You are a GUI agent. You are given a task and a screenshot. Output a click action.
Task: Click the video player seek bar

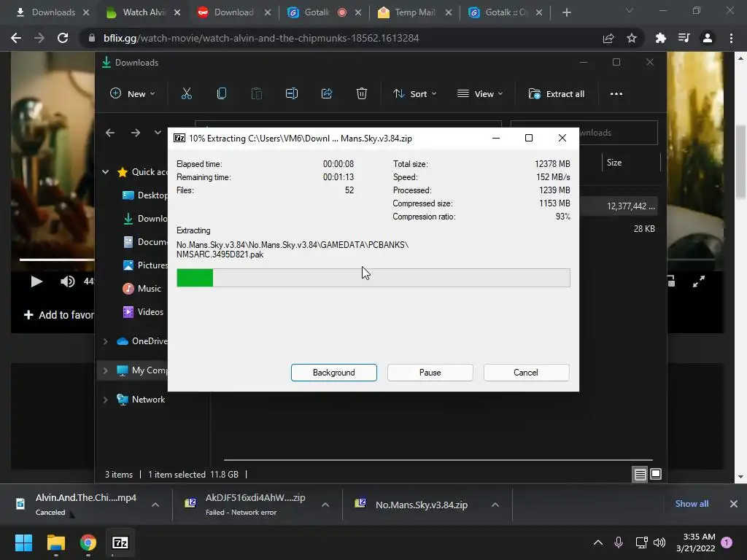click(57, 260)
